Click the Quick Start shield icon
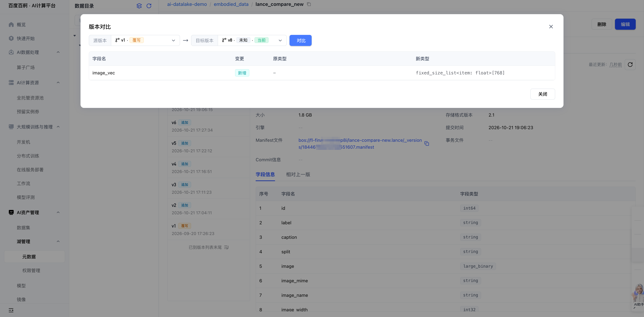Image resolution: width=644 pixels, height=317 pixels. [11, 39]
